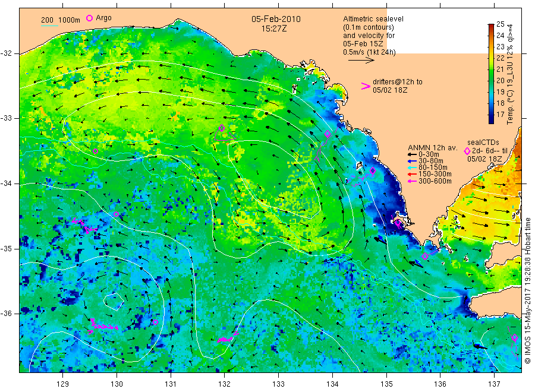535x392 pixels.
Task: Click the closed eddy center contour near 130E 35.8S
Action: click(x=114, y=301)
